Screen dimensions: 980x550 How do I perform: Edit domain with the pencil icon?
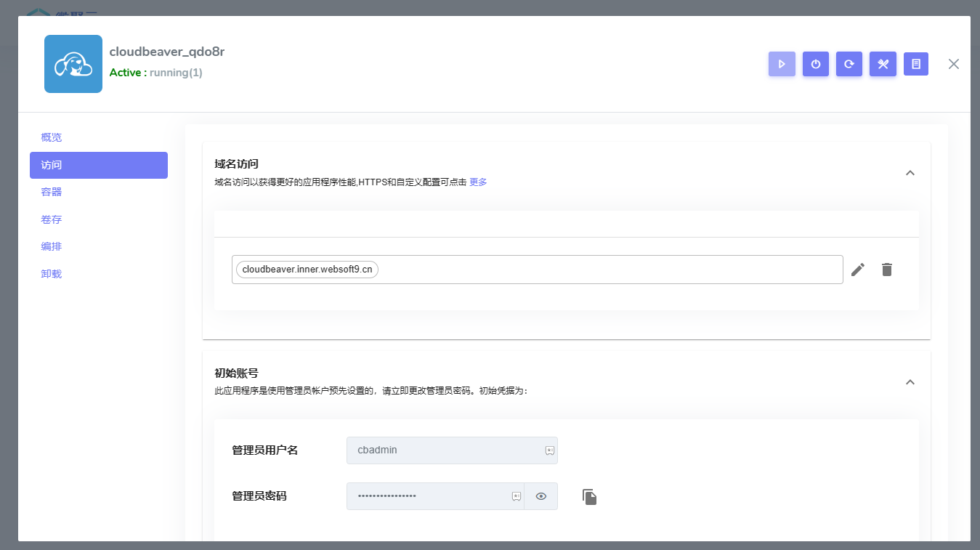858,270
